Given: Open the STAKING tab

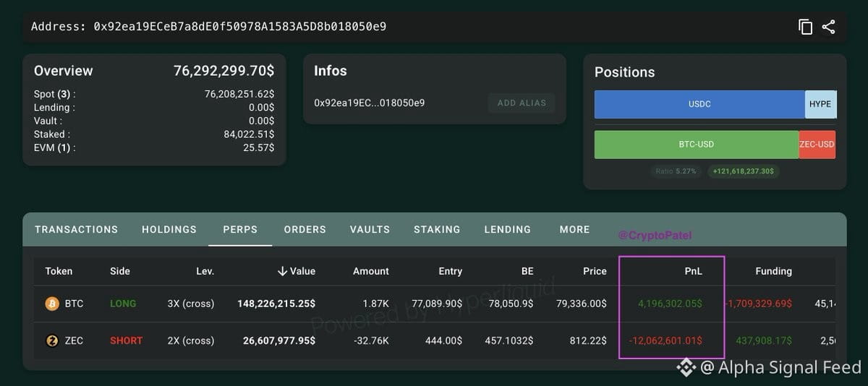Looking at the screenshot, I should (x=437, y=229).
